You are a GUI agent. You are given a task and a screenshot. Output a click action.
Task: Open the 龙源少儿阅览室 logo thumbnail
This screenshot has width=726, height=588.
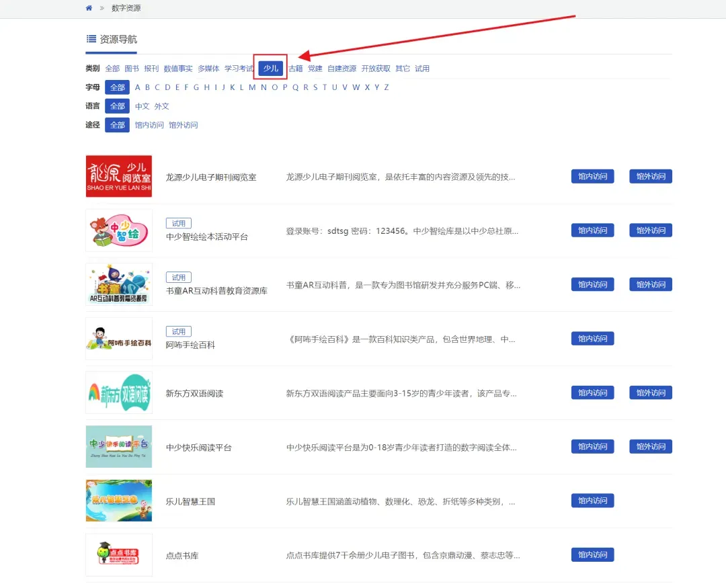point(119,176)
